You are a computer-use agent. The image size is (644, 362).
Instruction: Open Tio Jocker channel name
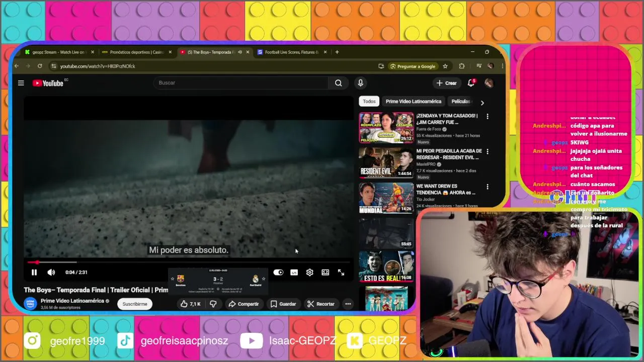point(425,200)
